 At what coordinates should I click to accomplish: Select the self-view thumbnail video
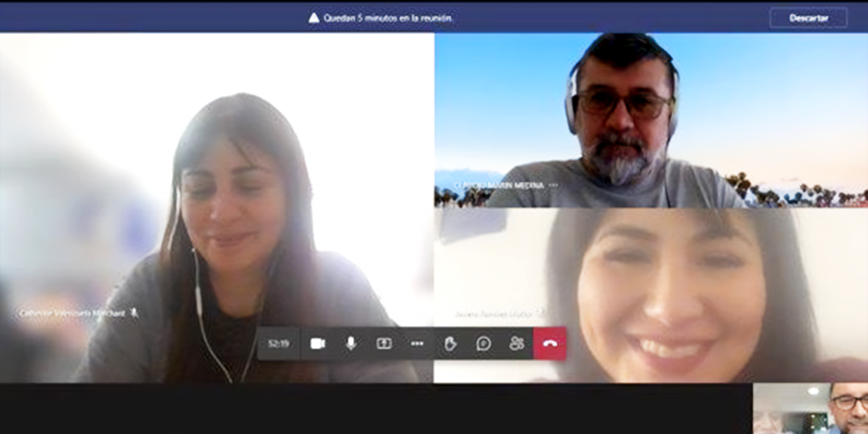[x=810, y=409]
